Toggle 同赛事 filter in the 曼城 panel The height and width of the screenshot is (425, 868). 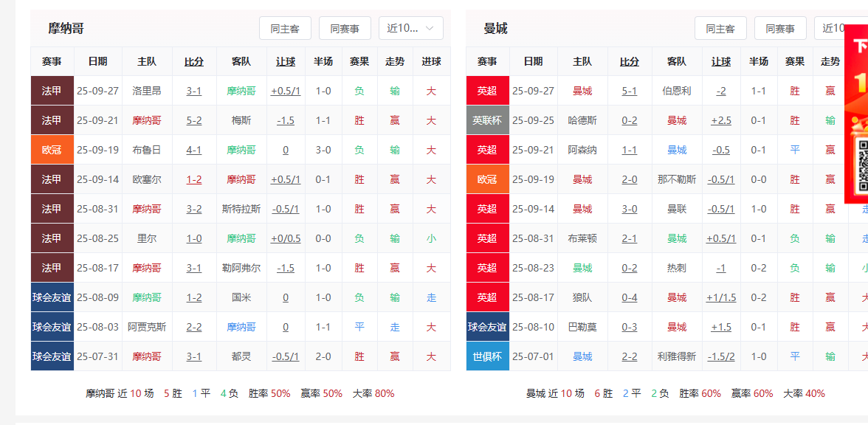[780, 28]
